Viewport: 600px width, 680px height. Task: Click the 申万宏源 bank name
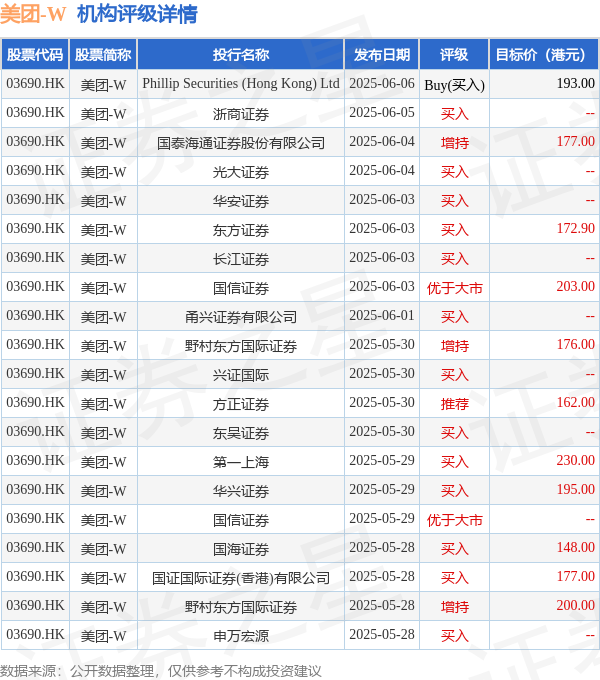pyautogui.click(x=241, y=636)
